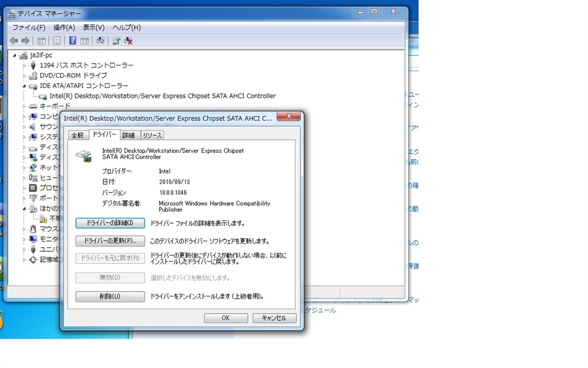Click the sound speaker category icon
588x368 pixels.
pos(33,126)
